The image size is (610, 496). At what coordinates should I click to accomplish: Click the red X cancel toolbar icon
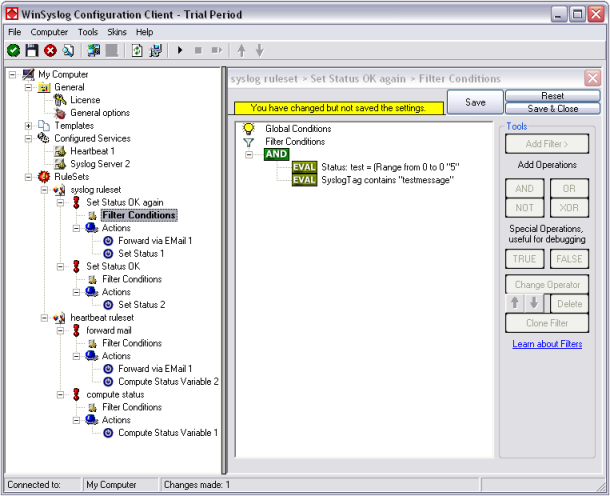(x=50, y=51)
